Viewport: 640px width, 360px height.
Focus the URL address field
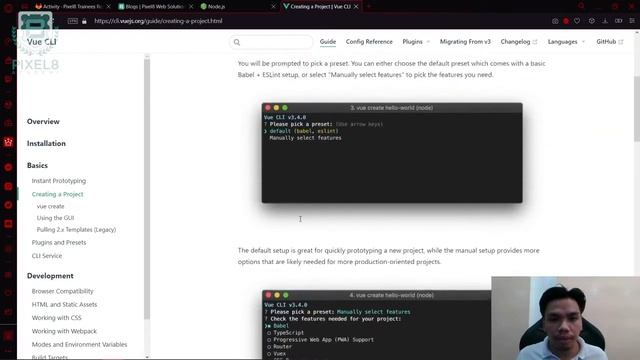[x=158, y=21]
